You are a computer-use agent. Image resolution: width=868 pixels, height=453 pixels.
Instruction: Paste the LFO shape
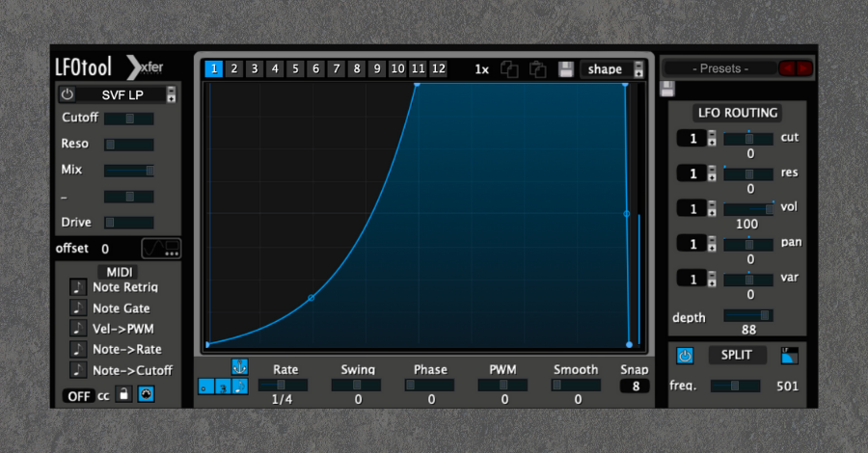[537, 69]
